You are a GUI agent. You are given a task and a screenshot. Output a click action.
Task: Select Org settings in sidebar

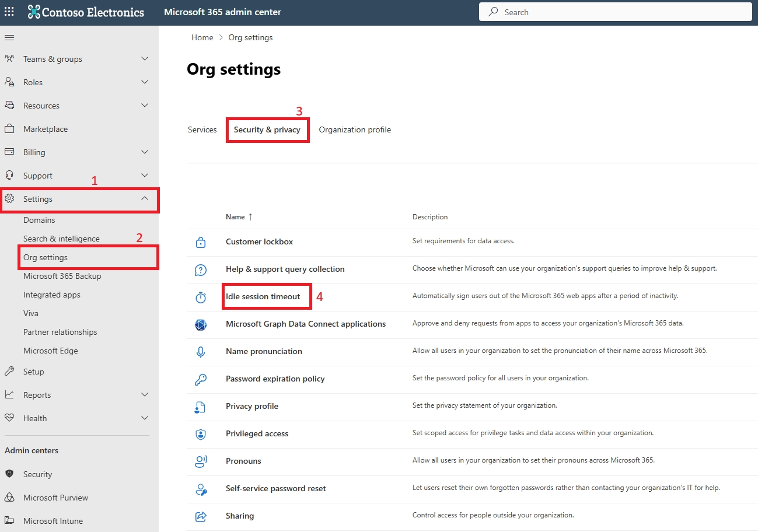46,257
